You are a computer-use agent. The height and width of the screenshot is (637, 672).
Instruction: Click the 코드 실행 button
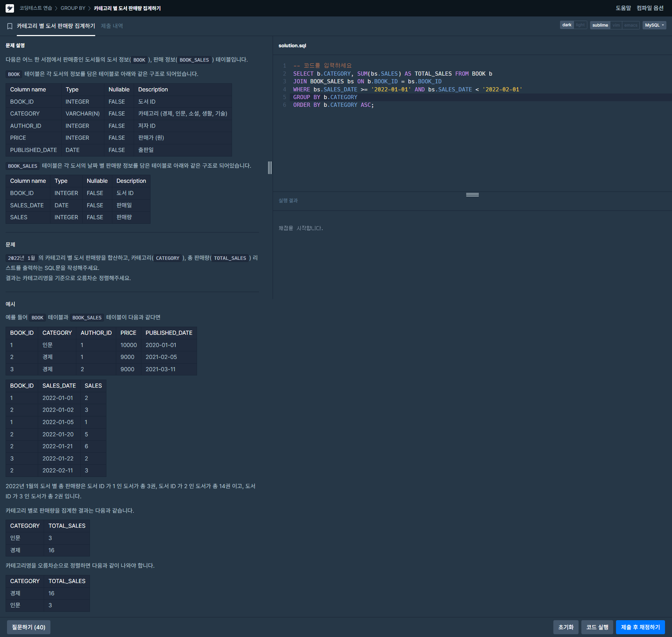pos(597,627)
